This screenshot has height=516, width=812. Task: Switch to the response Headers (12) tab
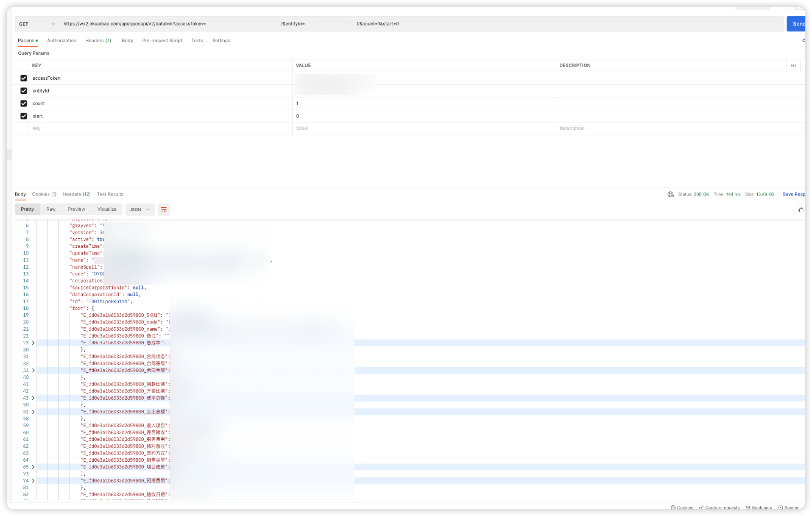(77, 194)
